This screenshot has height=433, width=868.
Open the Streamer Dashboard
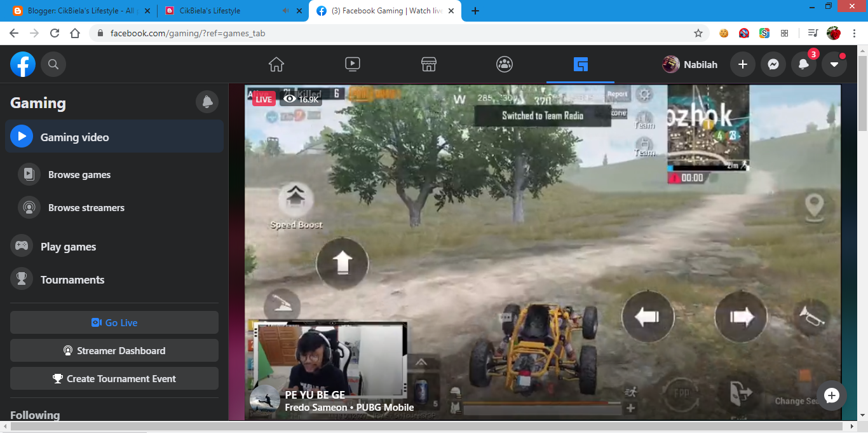(x=114, y=350)
